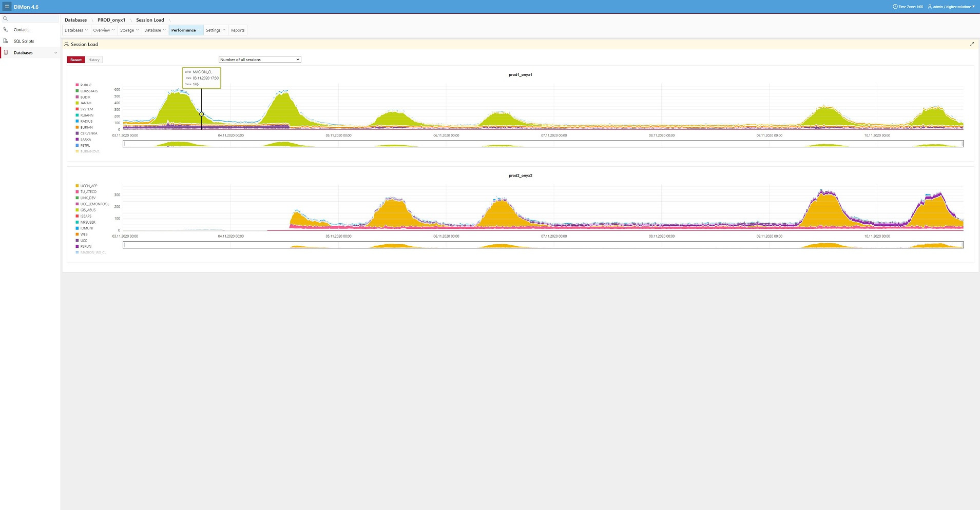Click the hamburger menu icon beside DiMon 4.6
This screenshot has width=980, height=510.
pos(7,7)
